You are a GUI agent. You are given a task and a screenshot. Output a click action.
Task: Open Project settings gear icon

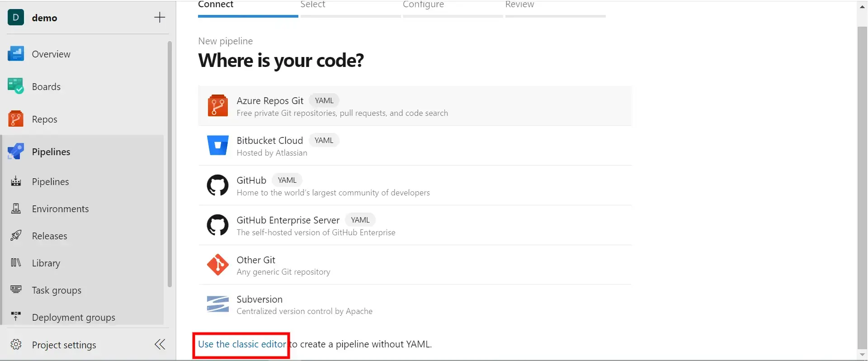(16, 345)
